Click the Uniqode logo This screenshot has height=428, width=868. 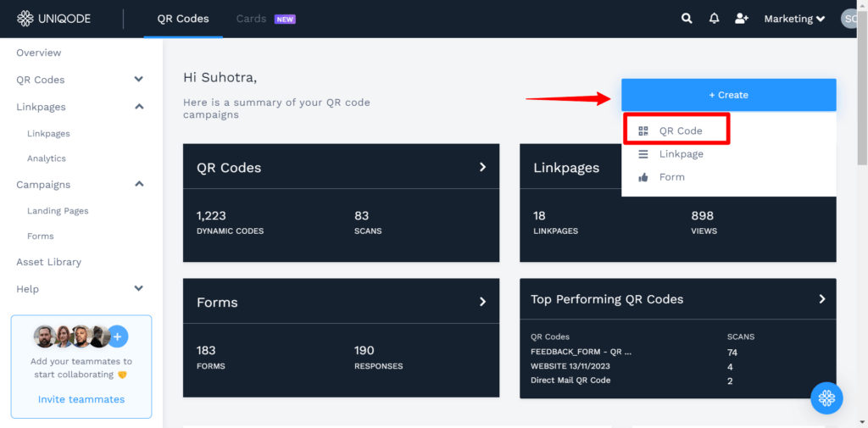(56, 19)
